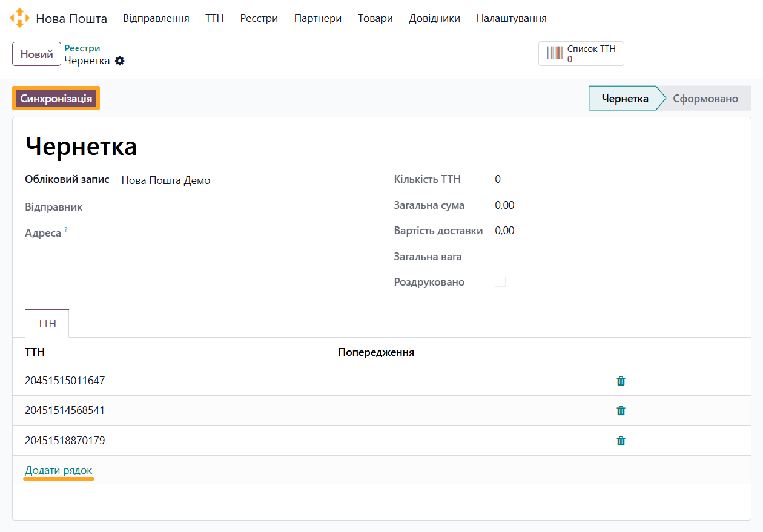This screenshot has width=763, height=532.
Task: Select the row 20451515011647
Action: 381,381
